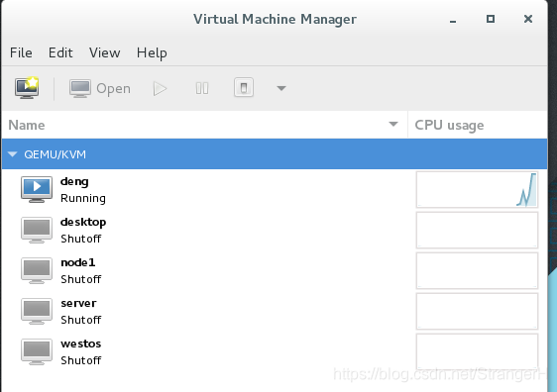Click the deng CPU usage graph
This screenshot has height=392, width=557.
pyautogui.click(x=477, y=189)
